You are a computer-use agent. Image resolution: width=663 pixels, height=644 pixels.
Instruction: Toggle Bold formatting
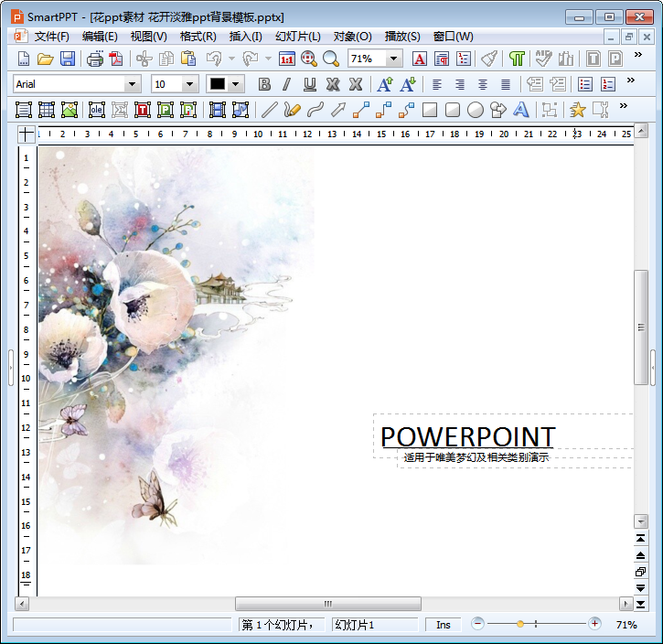(x=264, y=84)
